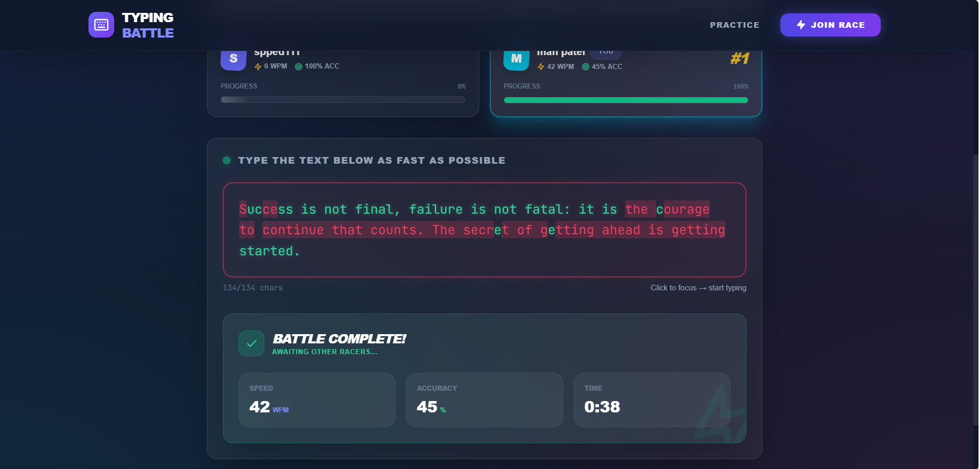Click the Typing Battle keyboard logo icon
Image resolution: width=980 pixels, height=469 pixels.
tap(101, 25)
